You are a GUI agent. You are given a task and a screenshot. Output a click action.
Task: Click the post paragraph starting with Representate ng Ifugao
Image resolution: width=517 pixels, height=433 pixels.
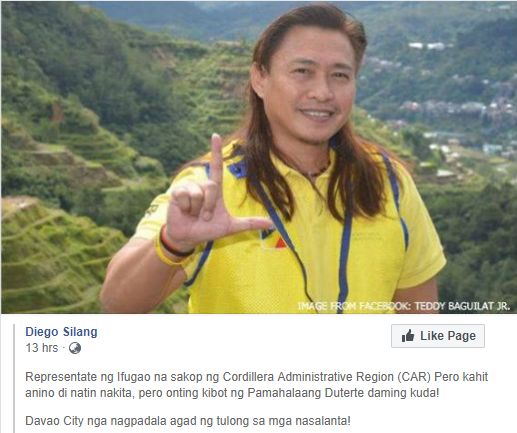coord(256,385)
